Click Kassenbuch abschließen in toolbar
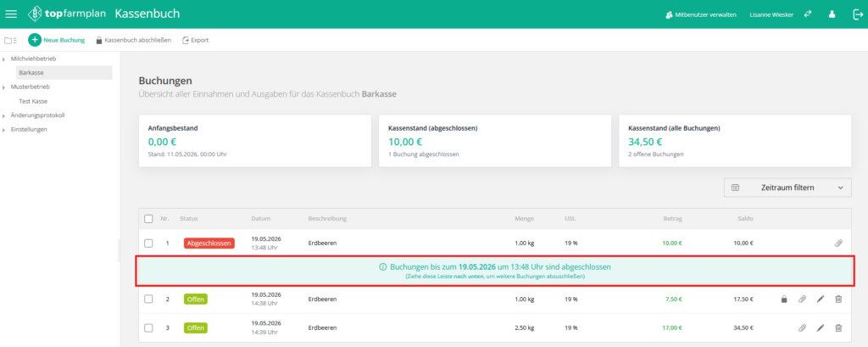The width and height of the screenshot is (868, 347). click(x=133, y=41)
